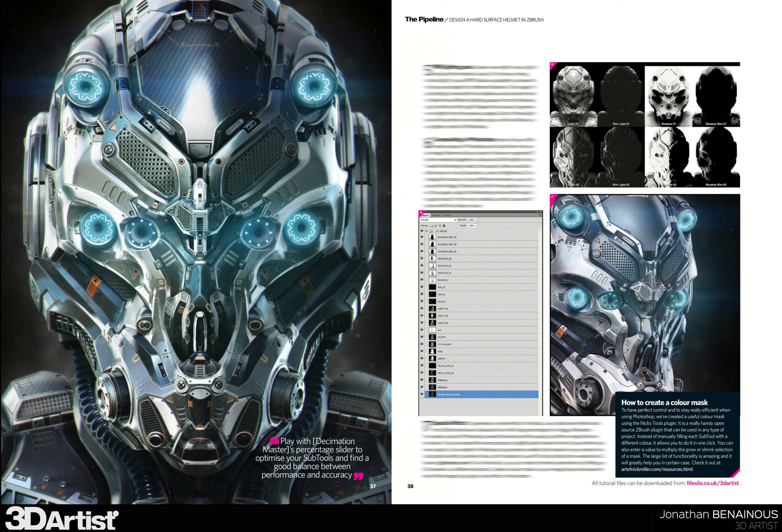Click CAVITY layer thumbnail
Screen dimensions: 782x532
433,337
